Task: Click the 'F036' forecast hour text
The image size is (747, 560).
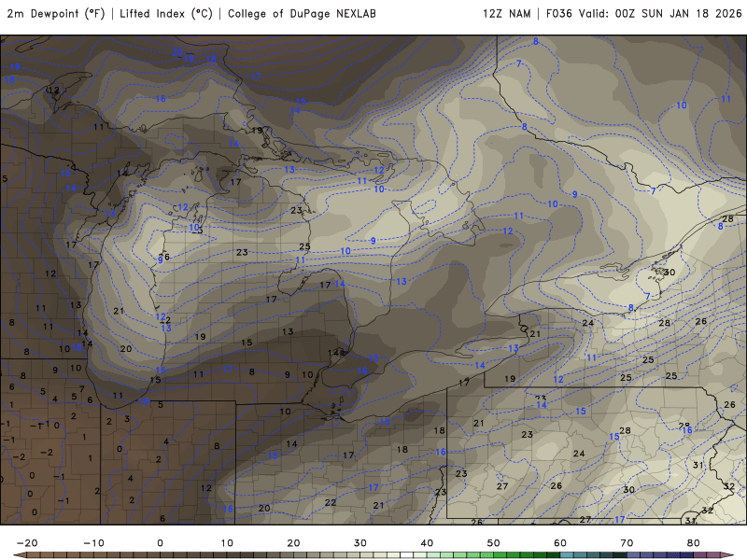Action: (558, 14)
